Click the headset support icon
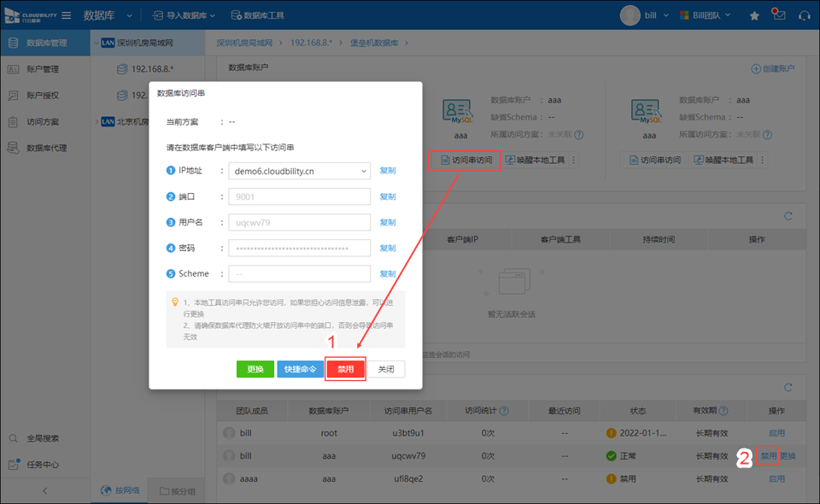 [803, 15]
